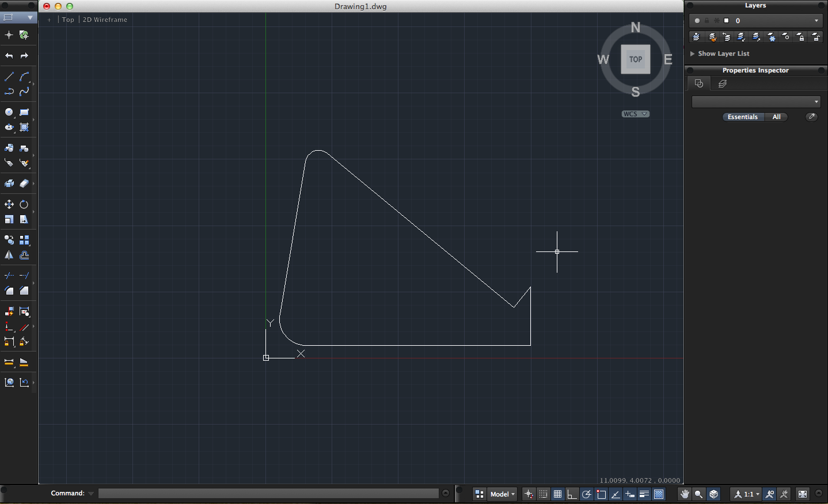Click the layer 0 white color swatch
The width and height of the screenshot is (828, 504).
[x=727, y=21]
